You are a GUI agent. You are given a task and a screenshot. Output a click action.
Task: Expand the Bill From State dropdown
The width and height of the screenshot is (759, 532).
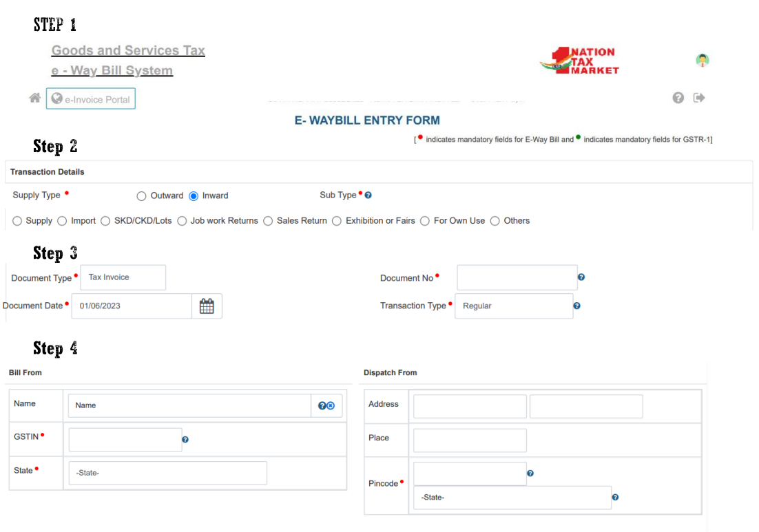click(167, 474)
